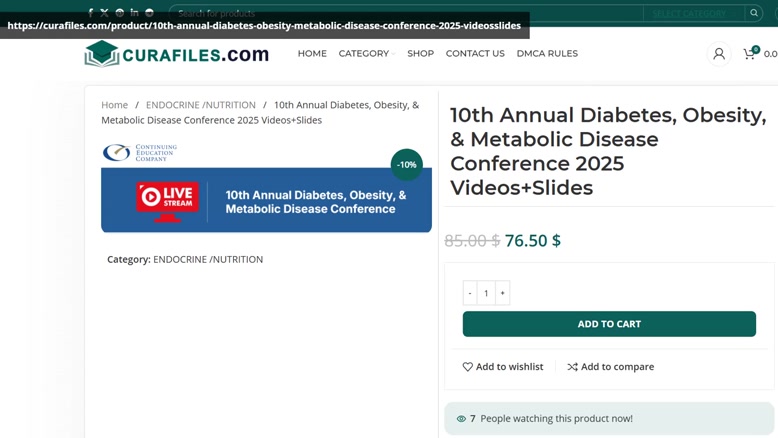778x438 pixels.
Task: Open the Shop menu item
Action: (420, 54)
